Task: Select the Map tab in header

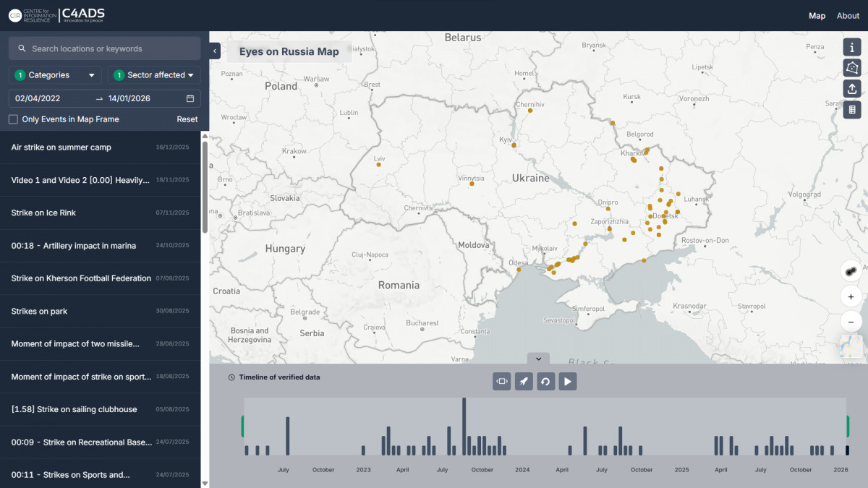Action: click(x=817, y=16)
